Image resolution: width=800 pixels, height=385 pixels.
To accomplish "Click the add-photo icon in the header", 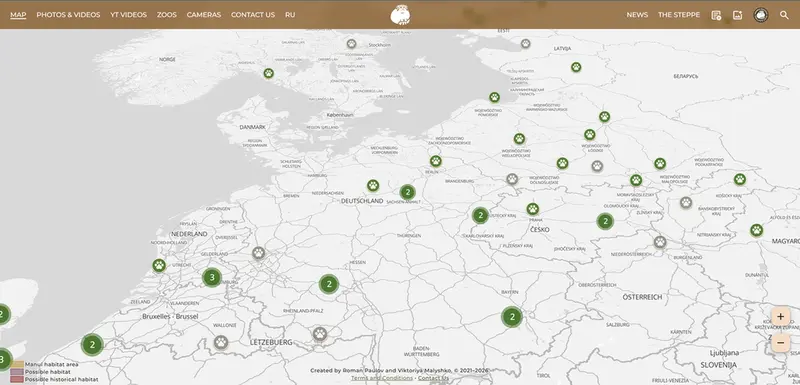I will [737, 15].
